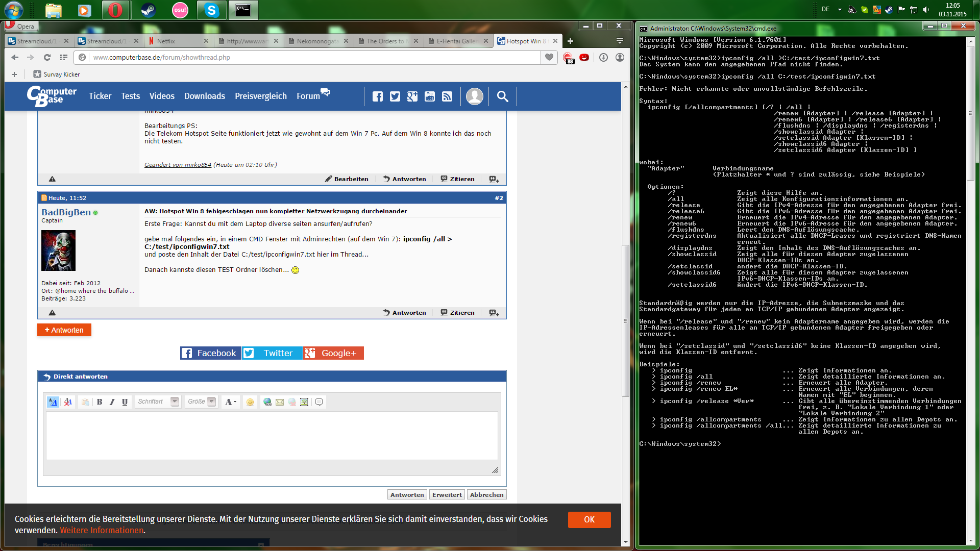Viewport: 980px width, 551px height.
Task: Click the browser page vertical scrollbar
Action: [625, 321]
